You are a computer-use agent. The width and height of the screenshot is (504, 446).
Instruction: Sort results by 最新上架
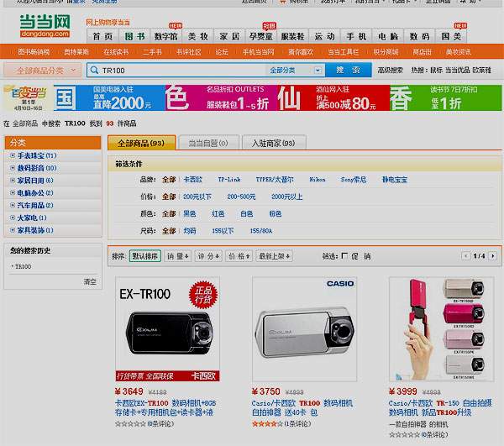(x=274, y=256)
